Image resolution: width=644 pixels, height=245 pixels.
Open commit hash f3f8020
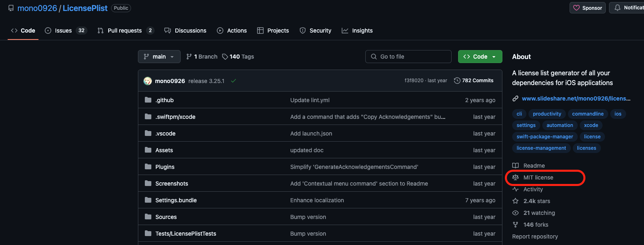tap(414, 81)
